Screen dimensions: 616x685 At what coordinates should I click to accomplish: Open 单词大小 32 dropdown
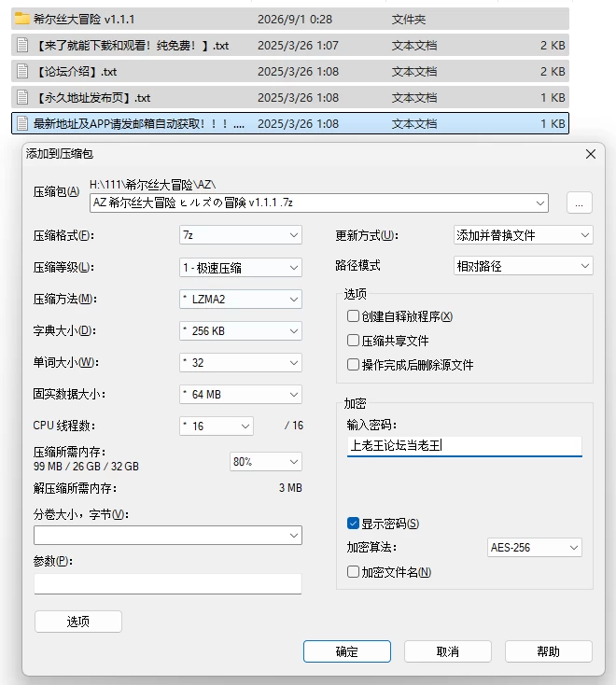(x=240, y=363)
